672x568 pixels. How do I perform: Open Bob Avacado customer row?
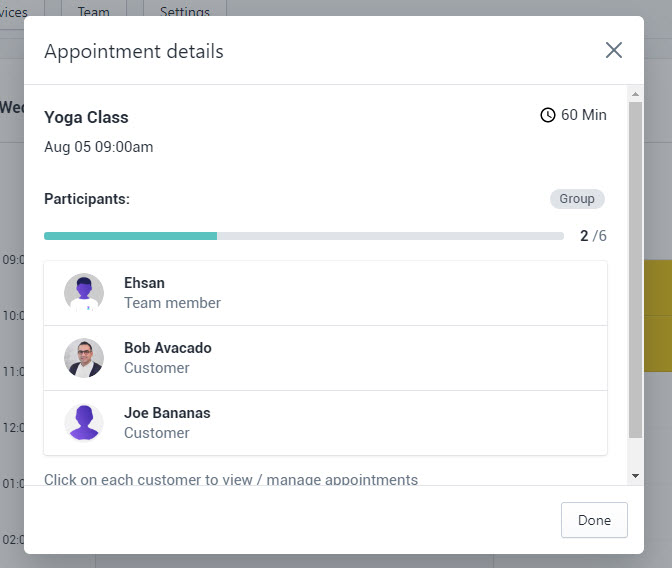325,358
